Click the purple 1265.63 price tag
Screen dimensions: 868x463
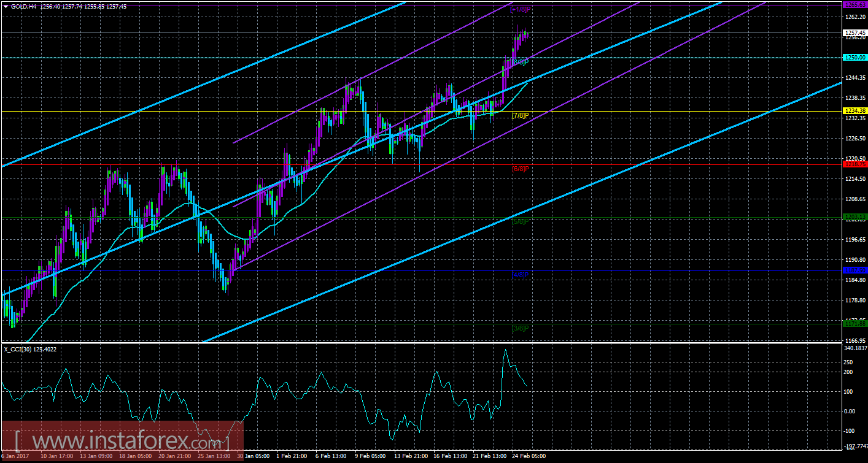click(854, 5)
